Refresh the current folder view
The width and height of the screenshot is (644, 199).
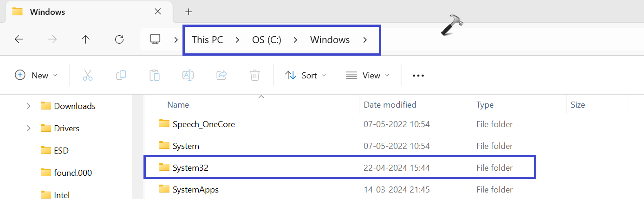pyautogui.click(x=119, y=39)
